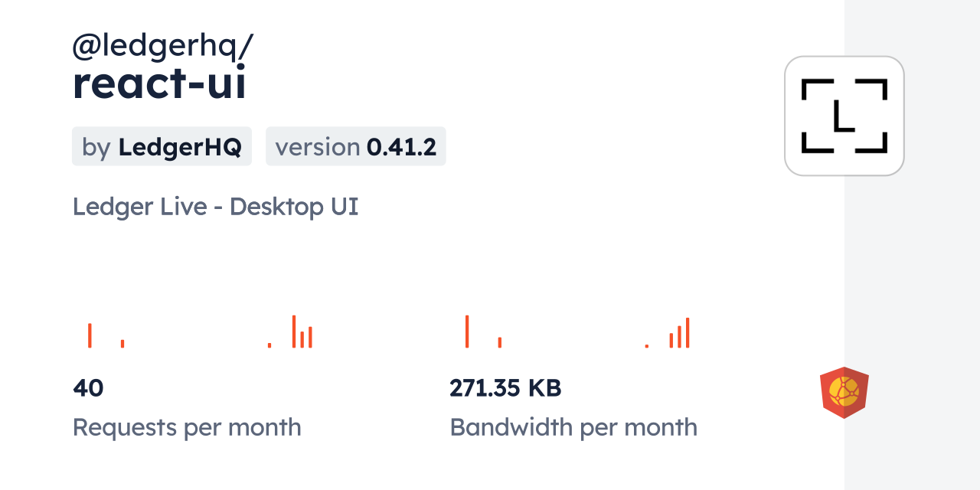The height and width of the screenshot is (490, 980).
Task: Click the last bar of bandwidth chart
Action: click(x=688, y=332)
